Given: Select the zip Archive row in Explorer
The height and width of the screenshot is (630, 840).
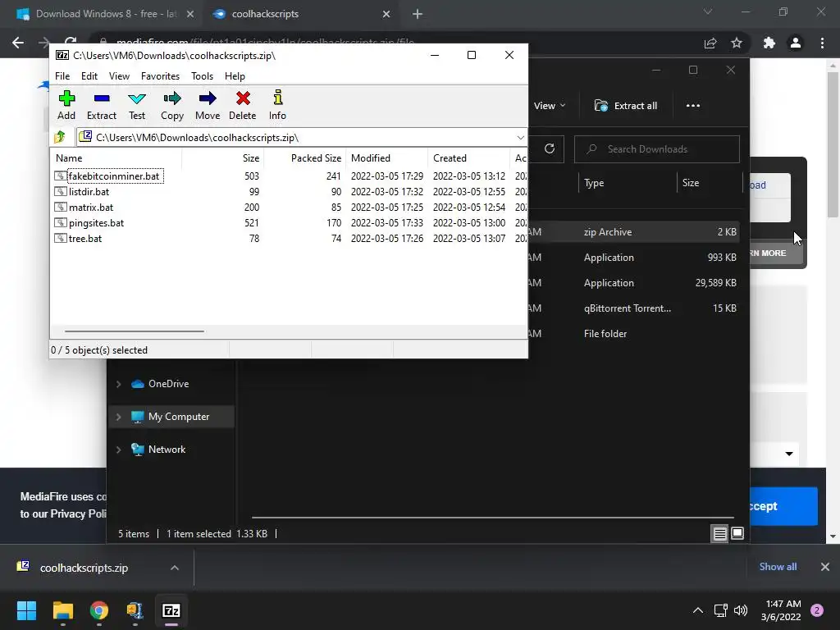Looking at the screenshot, I should (x=633, y=232).
